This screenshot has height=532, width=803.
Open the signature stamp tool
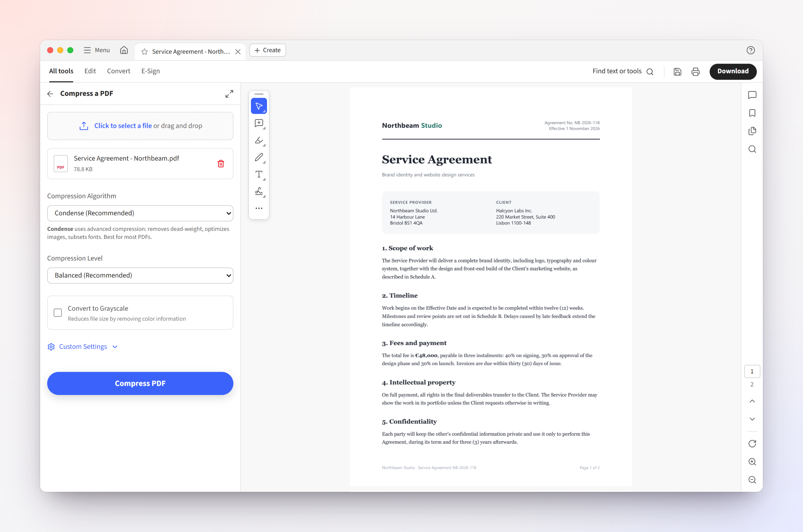(259, 191)
